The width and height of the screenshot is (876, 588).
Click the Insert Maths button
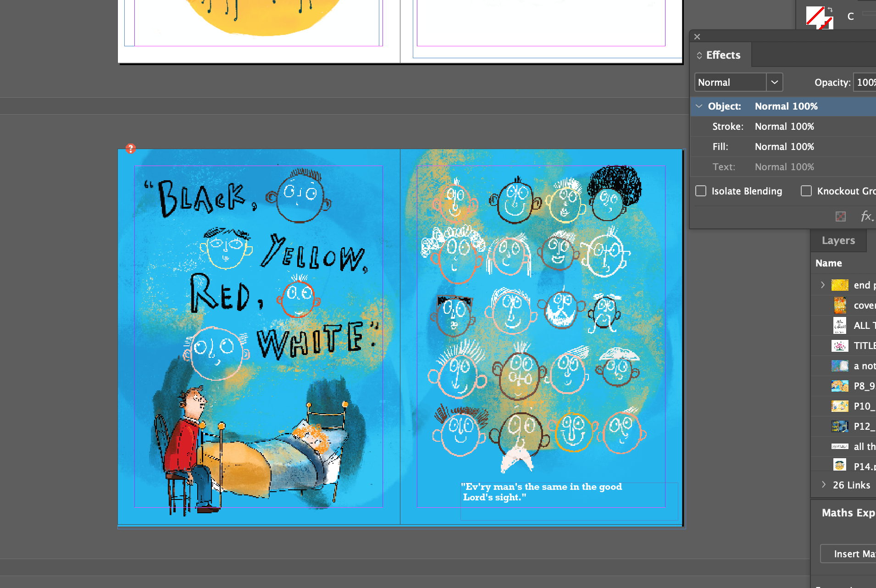pos(848,554)
